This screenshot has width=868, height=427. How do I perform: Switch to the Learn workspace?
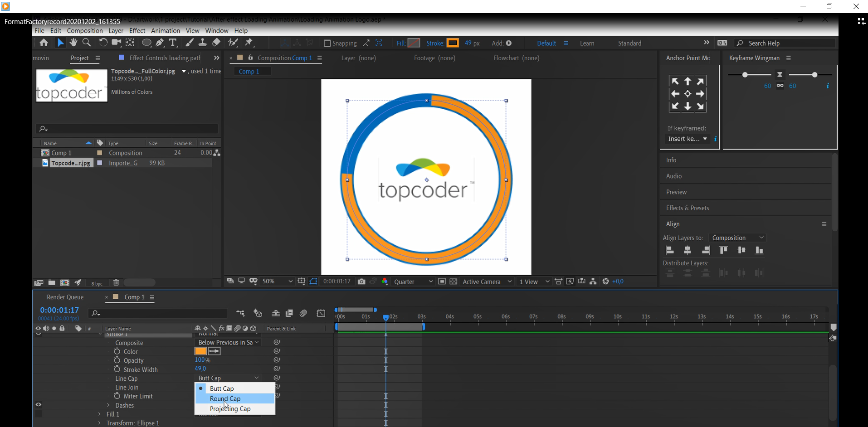[587, 43]
